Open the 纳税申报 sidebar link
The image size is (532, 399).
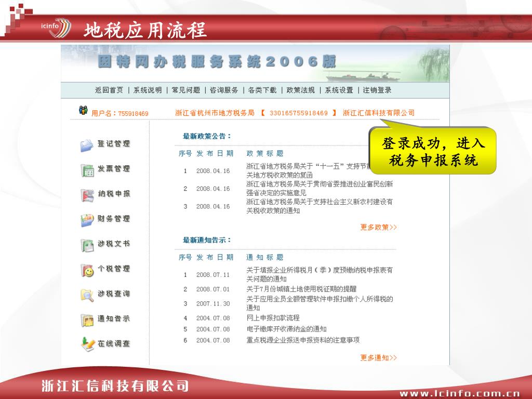pos(114,193)
